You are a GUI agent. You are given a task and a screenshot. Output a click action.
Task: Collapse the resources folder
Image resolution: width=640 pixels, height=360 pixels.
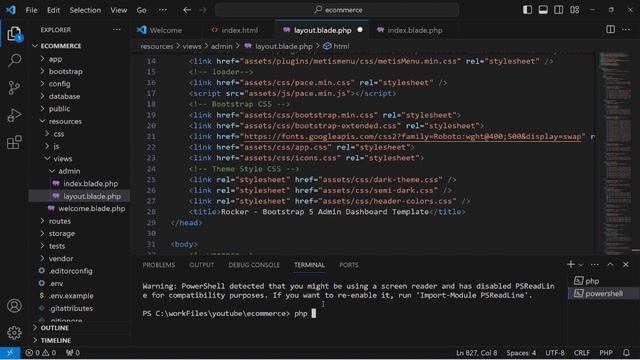(80, 121)
